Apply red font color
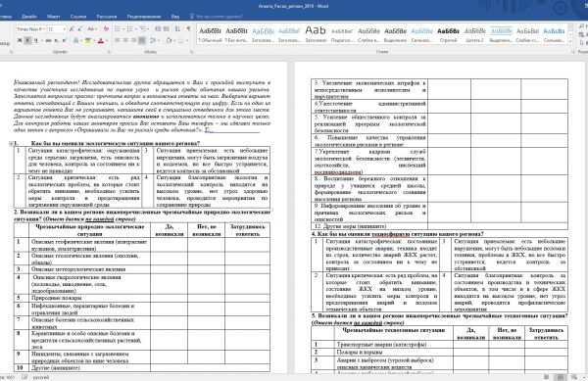The width and height of the screenshot is (588, 381). tap(100, 40)
